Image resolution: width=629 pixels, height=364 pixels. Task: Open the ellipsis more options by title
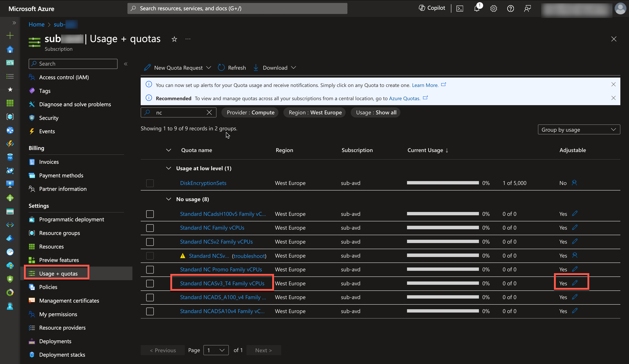point(188,39)
